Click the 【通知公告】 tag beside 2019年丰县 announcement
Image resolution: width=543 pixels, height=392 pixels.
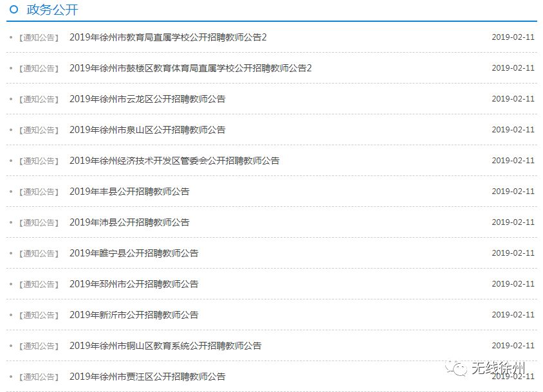pyautogui.click(x=39, y=192)
